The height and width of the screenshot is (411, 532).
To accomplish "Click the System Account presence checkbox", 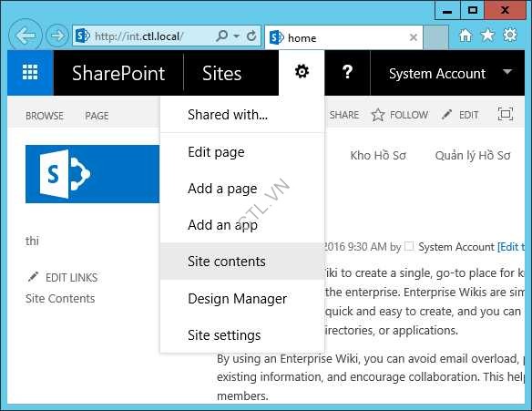I will point(410,246).
